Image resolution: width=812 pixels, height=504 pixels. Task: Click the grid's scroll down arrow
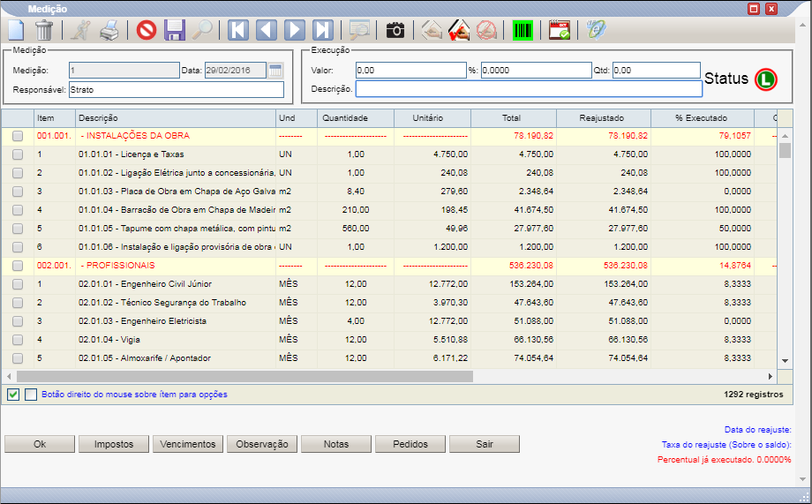tap(785, 361)
